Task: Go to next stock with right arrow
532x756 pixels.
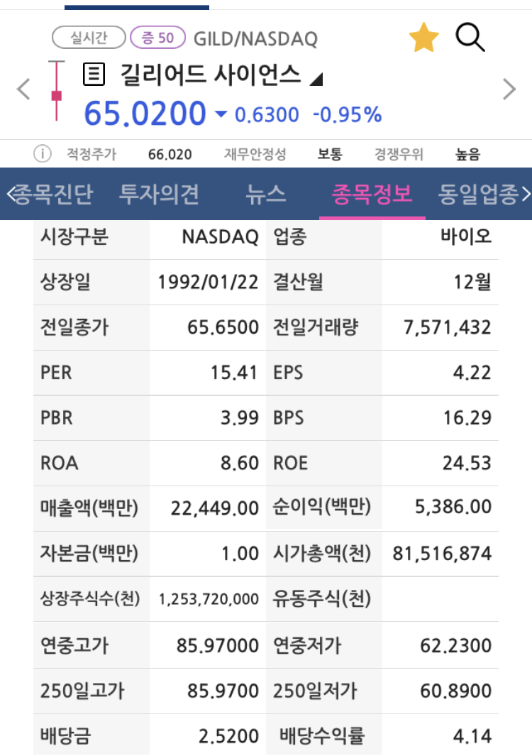Action: [509, 89]
